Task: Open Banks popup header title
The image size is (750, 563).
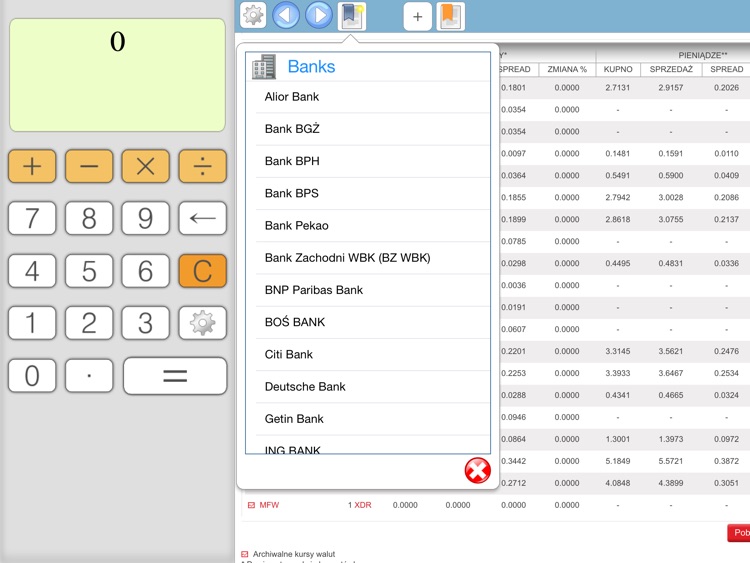Action: coord(311,66)
